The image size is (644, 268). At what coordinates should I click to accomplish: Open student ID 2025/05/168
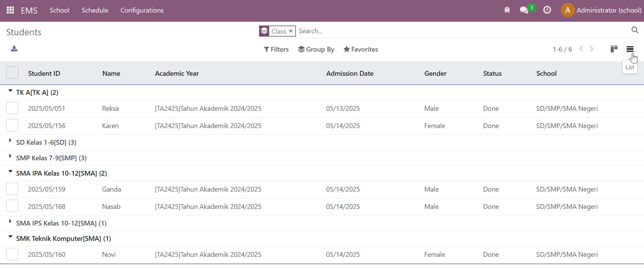point(47,207)
